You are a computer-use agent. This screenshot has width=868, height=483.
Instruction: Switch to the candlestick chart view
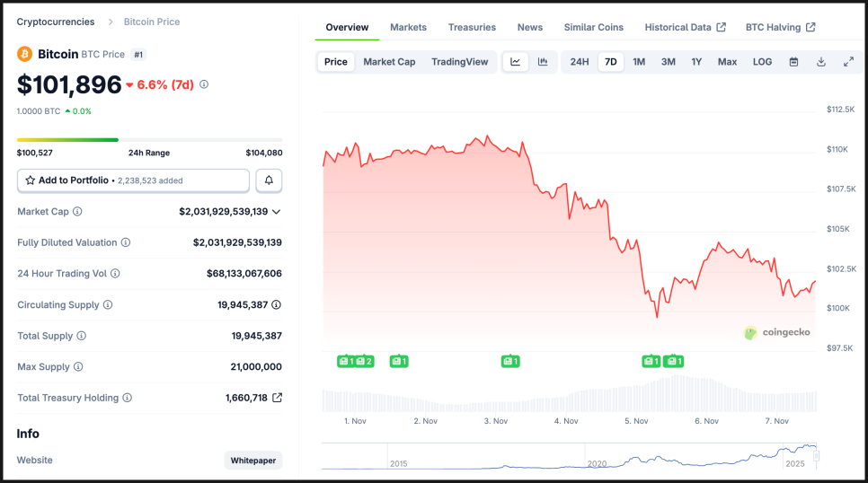coord(543,62)
